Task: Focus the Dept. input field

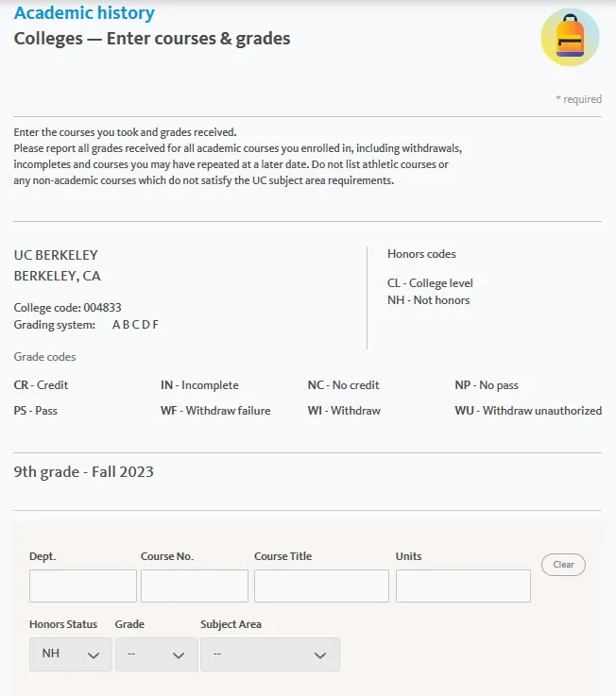Action: pos(83,586)
